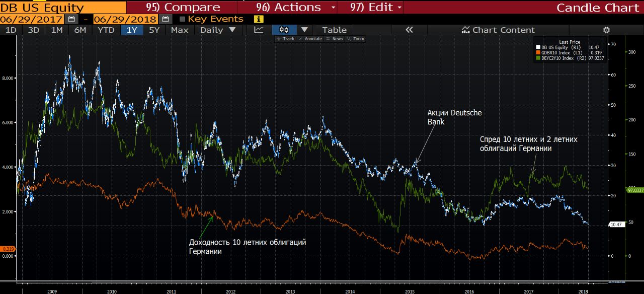Click white DB US Equity legend swatch
Viewport: 644px width, 294px height.
click(x=538, y=47)
